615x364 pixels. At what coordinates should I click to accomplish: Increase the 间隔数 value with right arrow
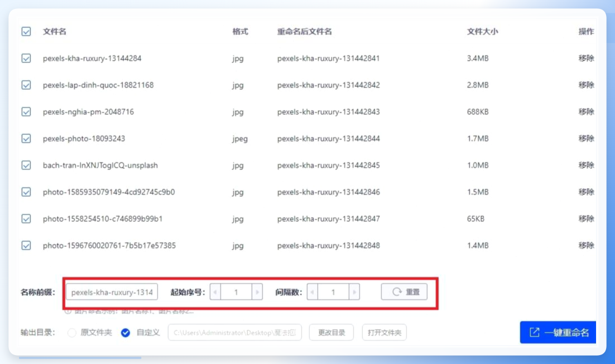[354, 292]
